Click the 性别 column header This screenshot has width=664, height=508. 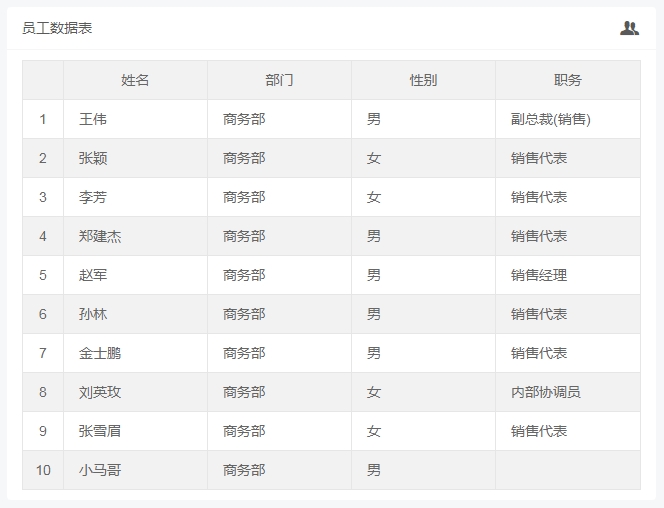(423, 80)
